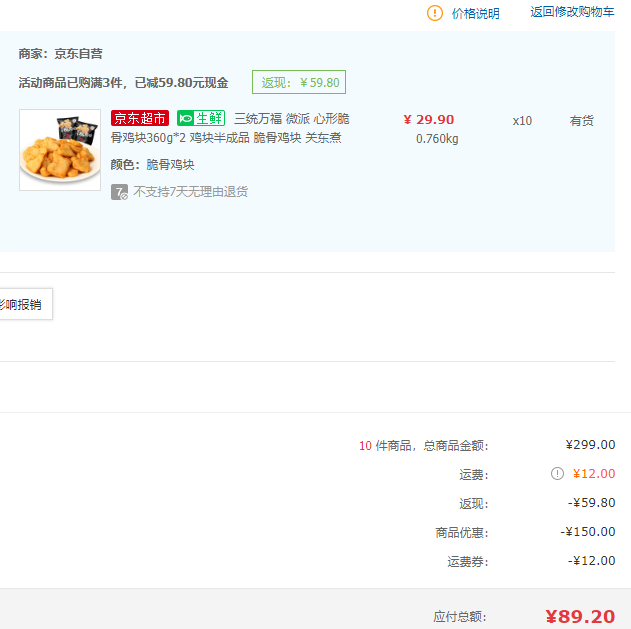This screenshot has height=629, width=631.
Task: Open the crispy chicken nugget product thumbnail
Action: tap(60, 150)
